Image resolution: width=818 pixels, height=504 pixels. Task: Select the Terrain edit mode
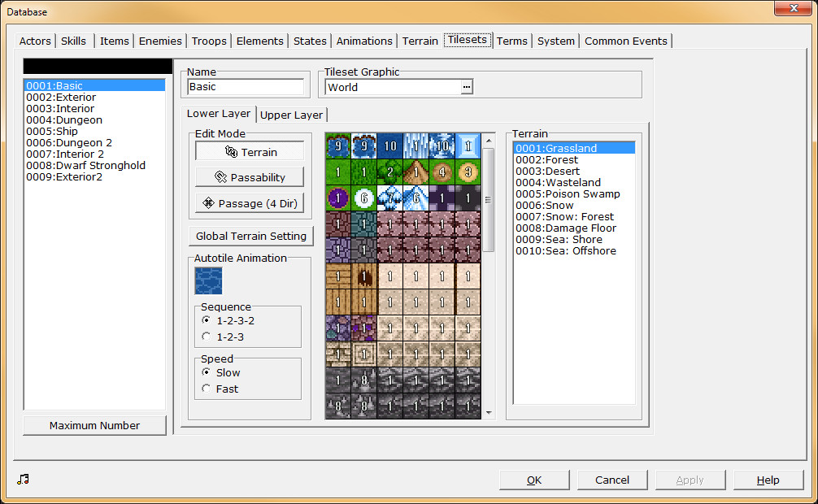[x=249, y=151]
